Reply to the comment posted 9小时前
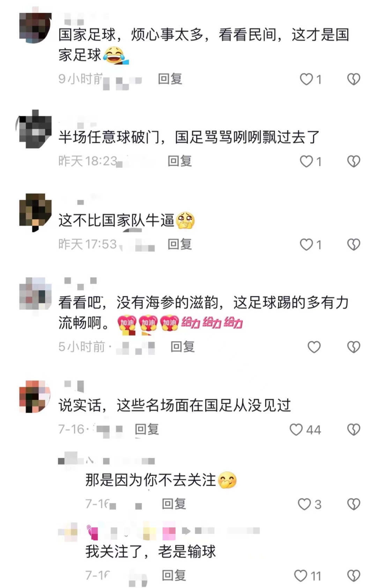 tap(170, 79)
